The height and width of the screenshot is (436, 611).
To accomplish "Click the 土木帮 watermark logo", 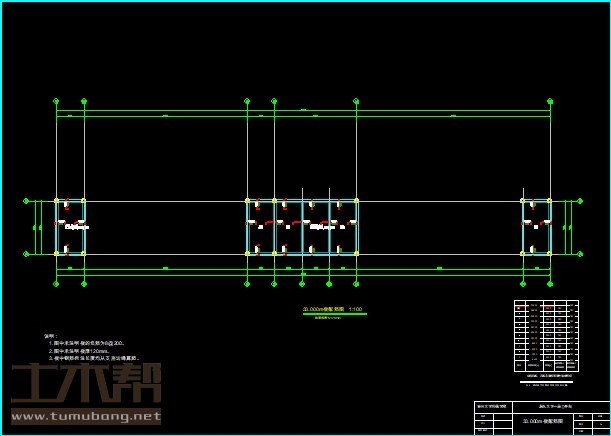I will pos(85,385).
